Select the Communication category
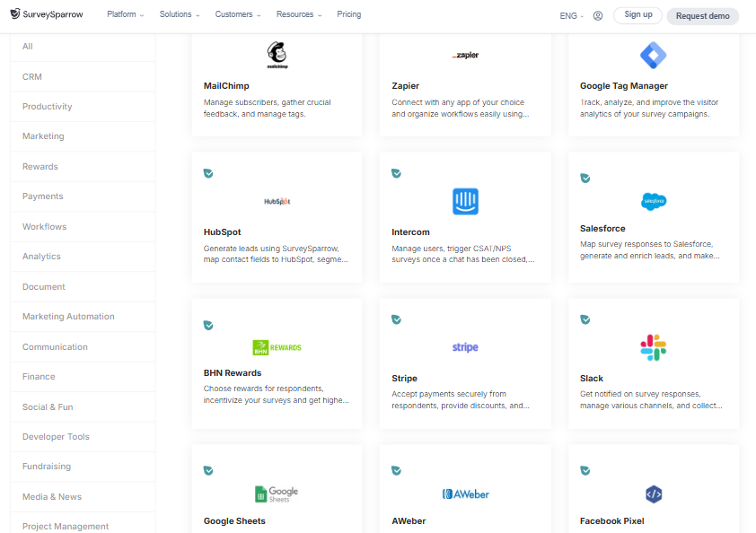Viewport: 756px width, 533px height. tap(83, 347)
